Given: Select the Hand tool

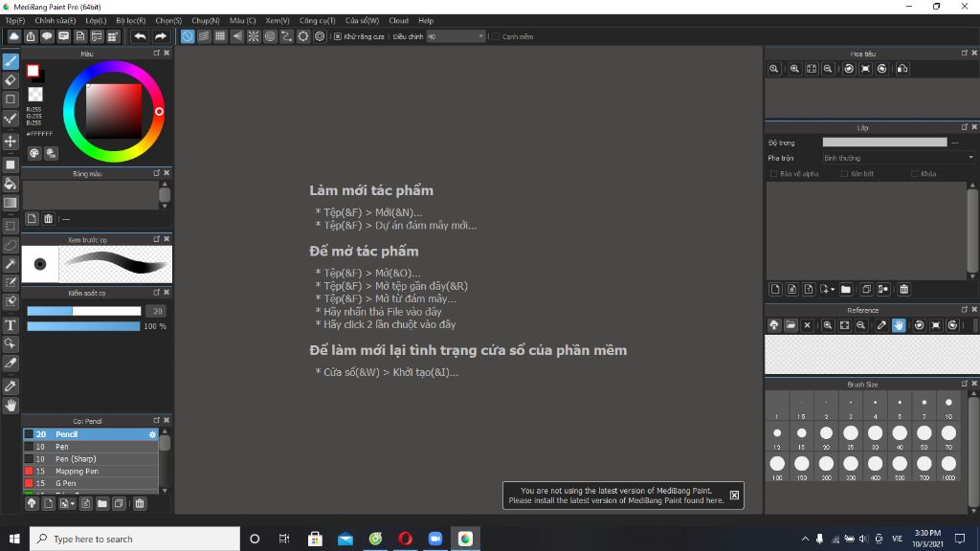Looking at the screenshot, I should point(11,405).
